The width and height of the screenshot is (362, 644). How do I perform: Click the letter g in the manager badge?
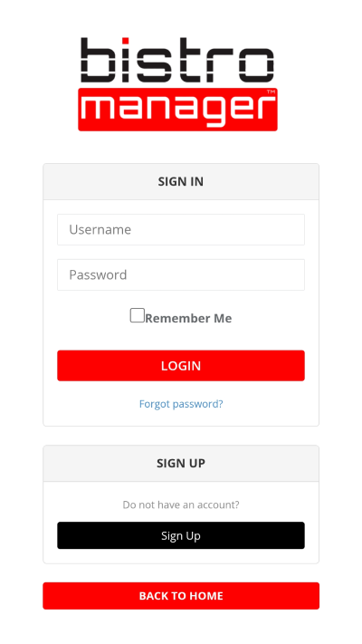(213, 112)
